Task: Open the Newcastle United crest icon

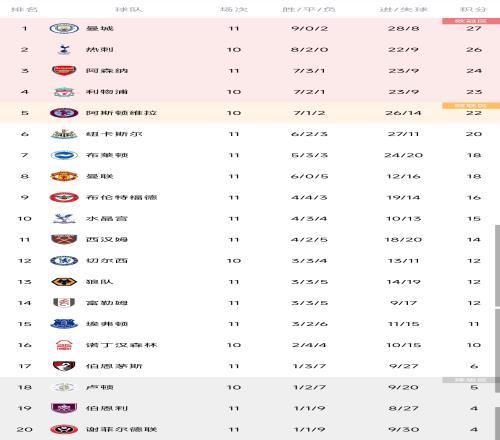Action: pyautogui.click(x=64, y=134)
